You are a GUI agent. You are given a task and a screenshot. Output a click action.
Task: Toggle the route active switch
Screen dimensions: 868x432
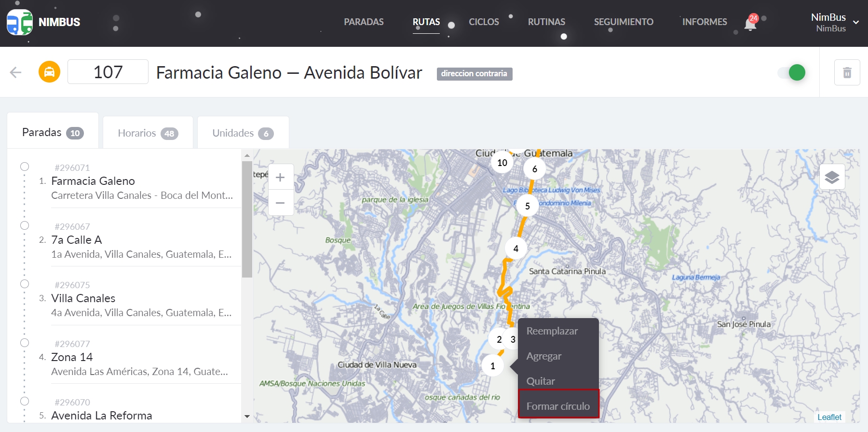coord(792,72)
